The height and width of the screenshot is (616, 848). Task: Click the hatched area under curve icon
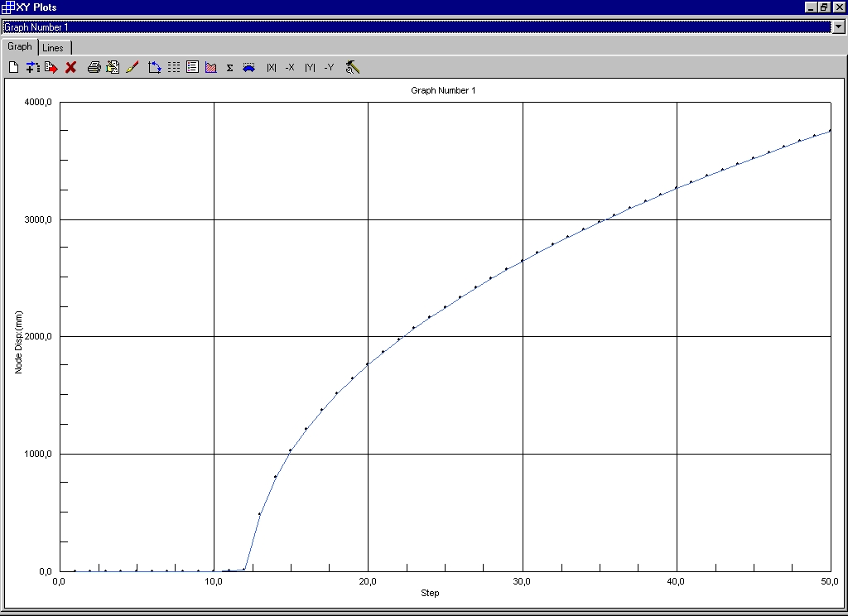[x=211, y=67]
